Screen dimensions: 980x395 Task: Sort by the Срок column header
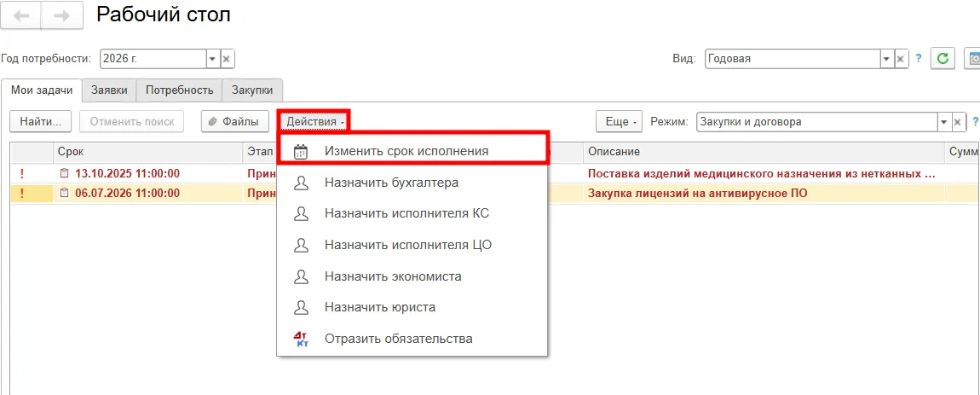tap(147, 152)
